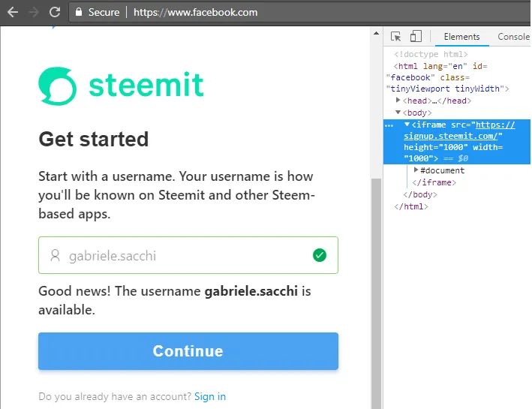Switch to the Console tab
Viewport: 532px width, 409px height.
coord(513,37)
